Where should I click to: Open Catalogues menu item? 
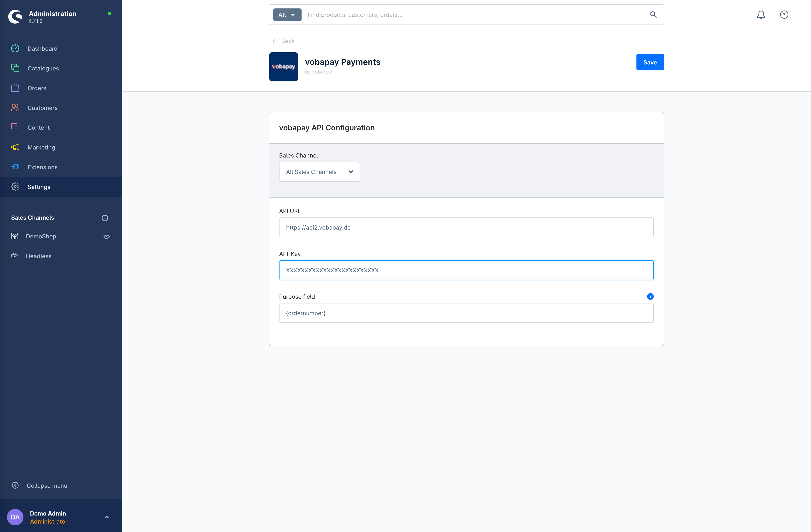(x=61, y=68)
